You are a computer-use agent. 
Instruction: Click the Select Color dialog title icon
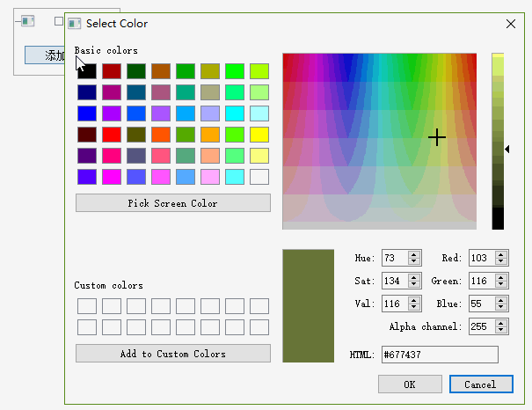click(75, 24)
